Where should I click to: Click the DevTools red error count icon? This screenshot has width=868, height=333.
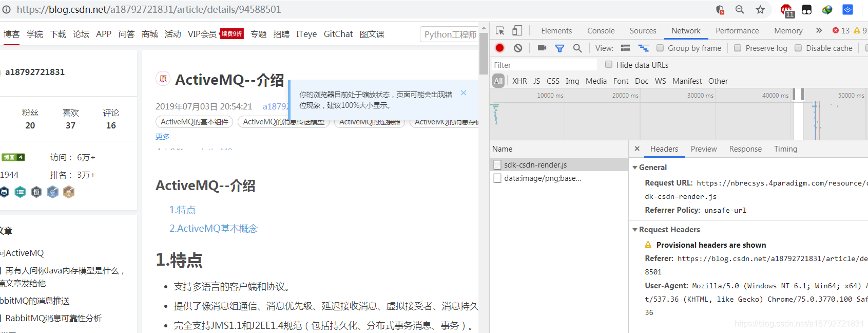click(x=836, y=30)
